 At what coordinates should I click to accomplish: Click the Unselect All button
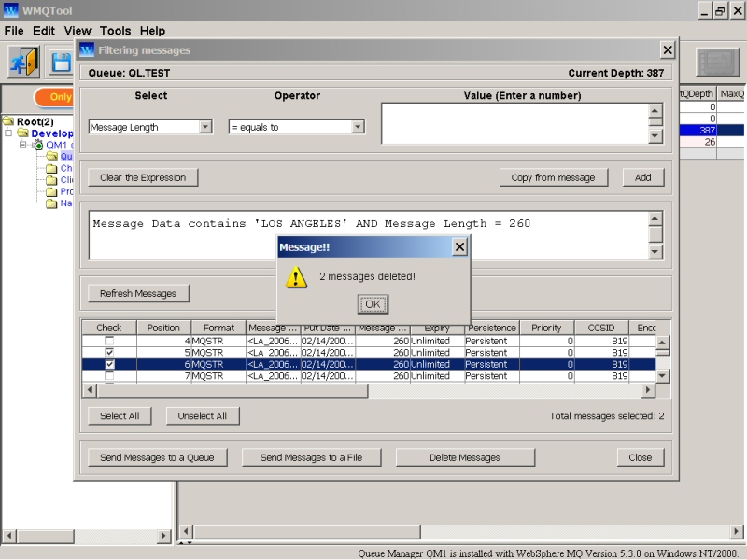tap(203, 415)
